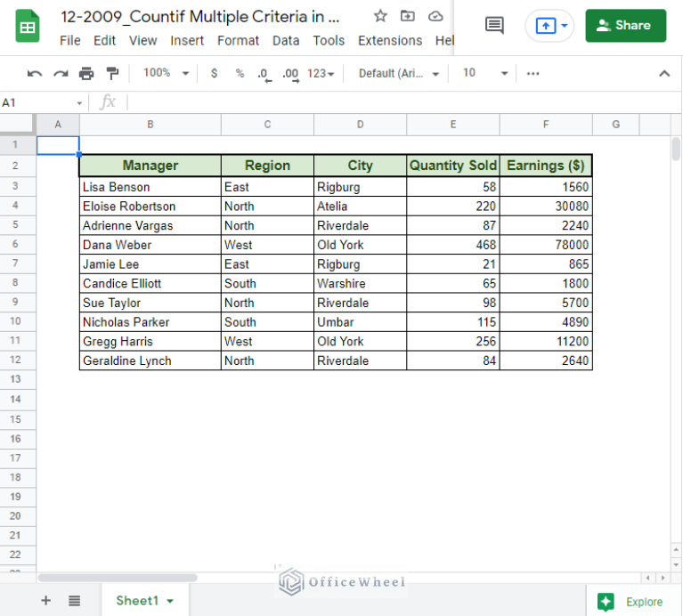Select the paint format tool
683x616 pixels.
112,74
